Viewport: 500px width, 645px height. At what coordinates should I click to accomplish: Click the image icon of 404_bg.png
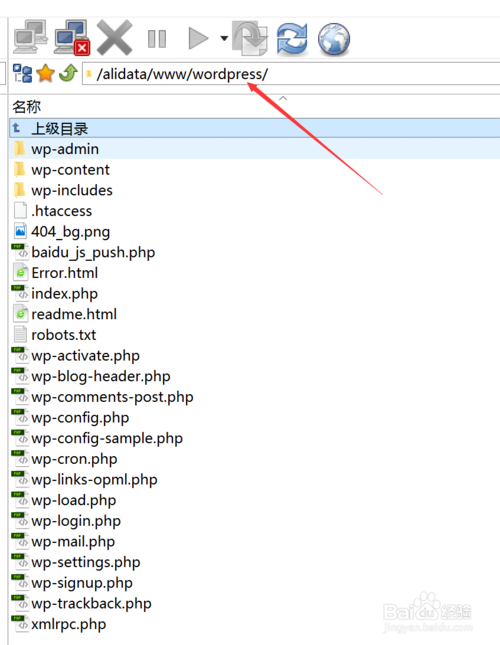[20, 232]
